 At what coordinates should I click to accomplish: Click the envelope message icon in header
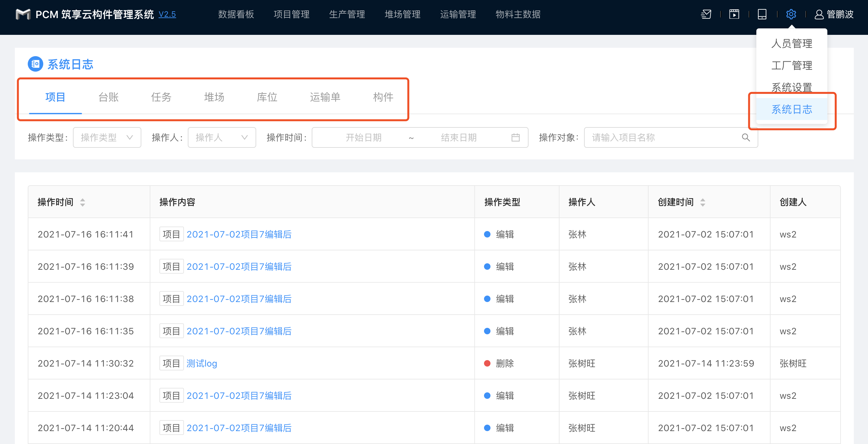[x=706, y=14]
